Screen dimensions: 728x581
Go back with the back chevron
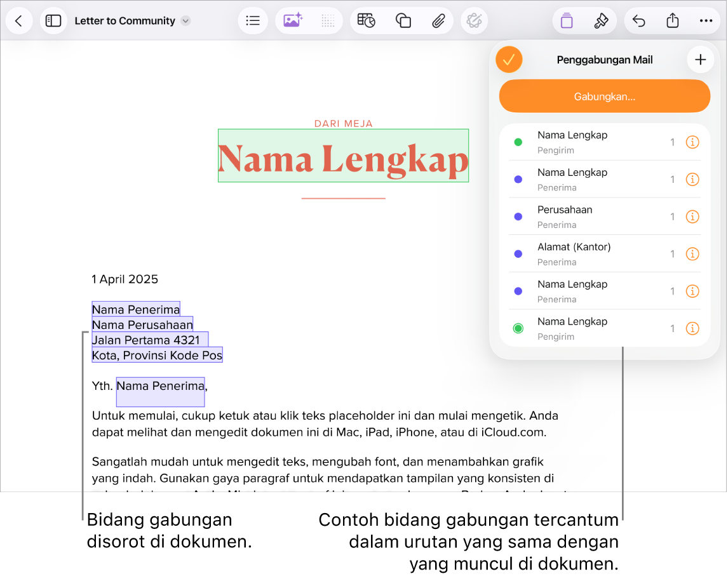click(x=19, y=21)
